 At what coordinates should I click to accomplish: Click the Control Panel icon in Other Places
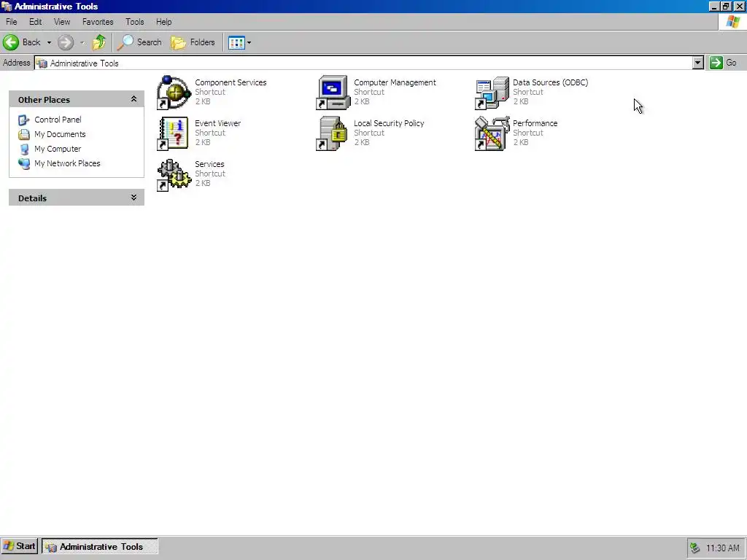click(x=24, y=120)
